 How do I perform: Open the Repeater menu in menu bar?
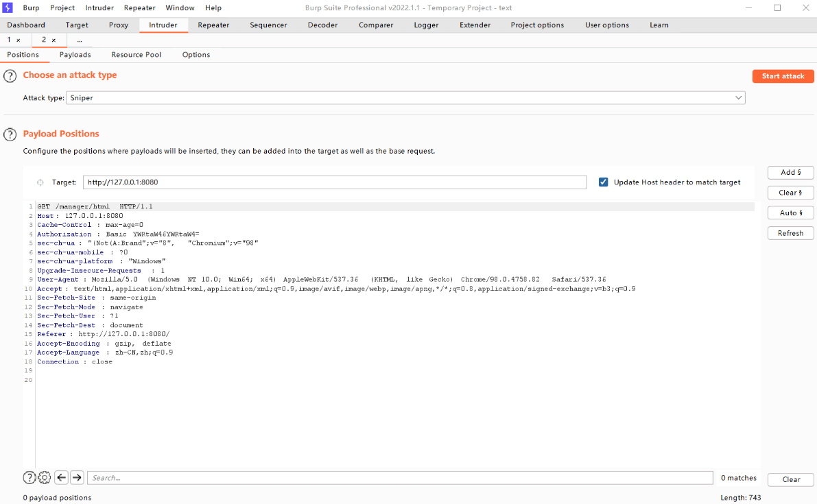pyautogui.click(x=140, y=8)
